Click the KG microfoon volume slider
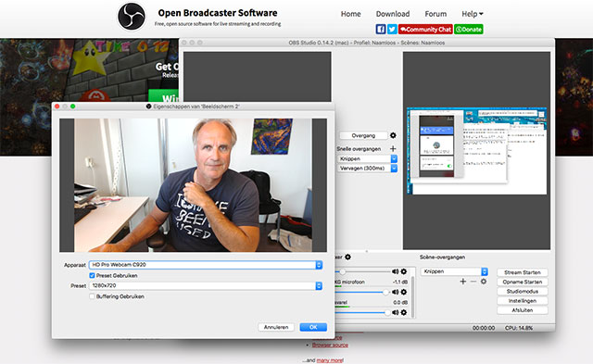Image resolution: width=593 pixels, height=364 pixels. click(x=363, y=292)
